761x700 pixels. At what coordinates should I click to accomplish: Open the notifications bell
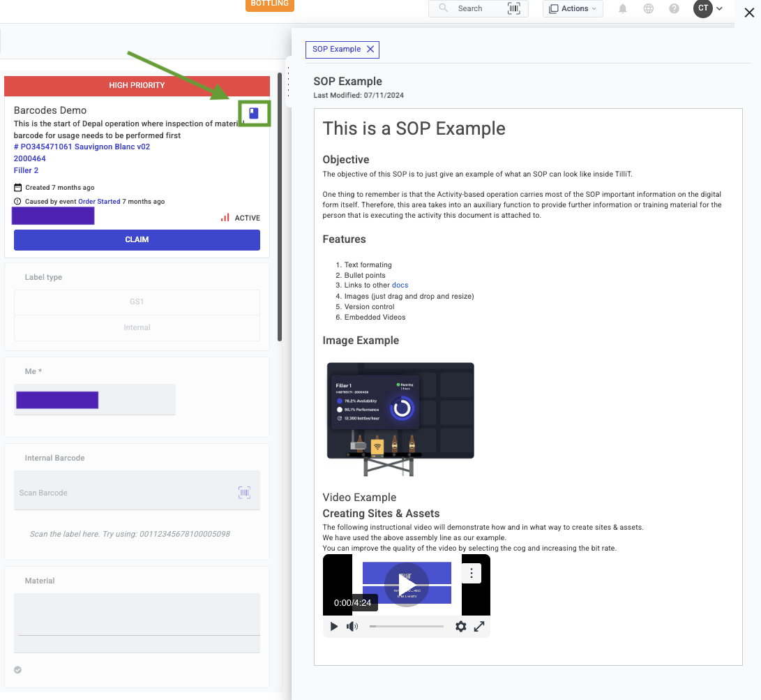[622, 8]
